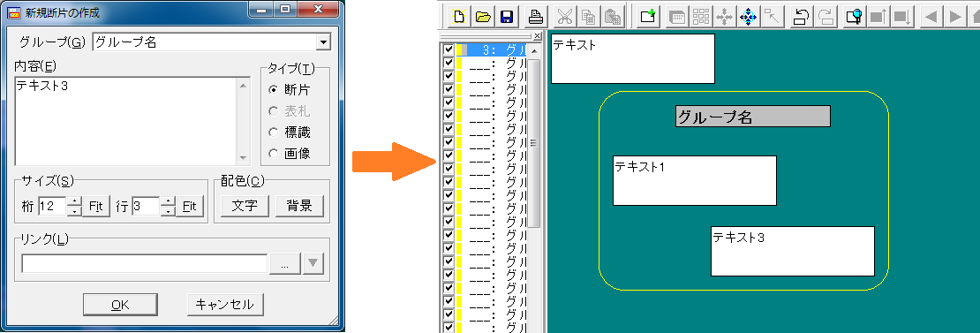Uncheck the checkbox on list row 3:
The height and width of the screenshot is (333, 980).
[449, 50]
